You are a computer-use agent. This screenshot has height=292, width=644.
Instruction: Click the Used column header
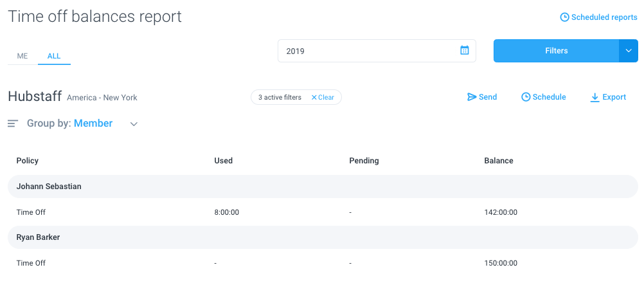coord(224,161)
